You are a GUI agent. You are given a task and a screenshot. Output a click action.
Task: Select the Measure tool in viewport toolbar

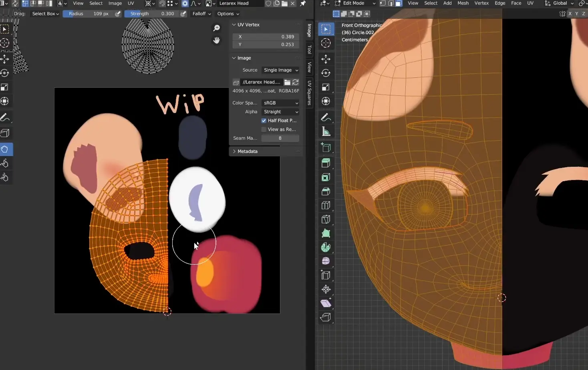[326, 131]
